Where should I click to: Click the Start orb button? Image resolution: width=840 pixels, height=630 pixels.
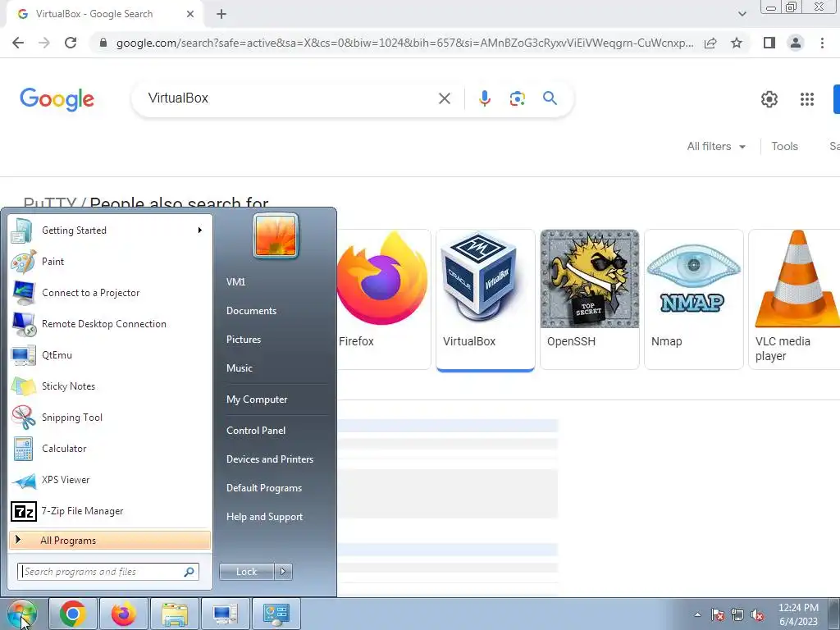click(21, 614)
